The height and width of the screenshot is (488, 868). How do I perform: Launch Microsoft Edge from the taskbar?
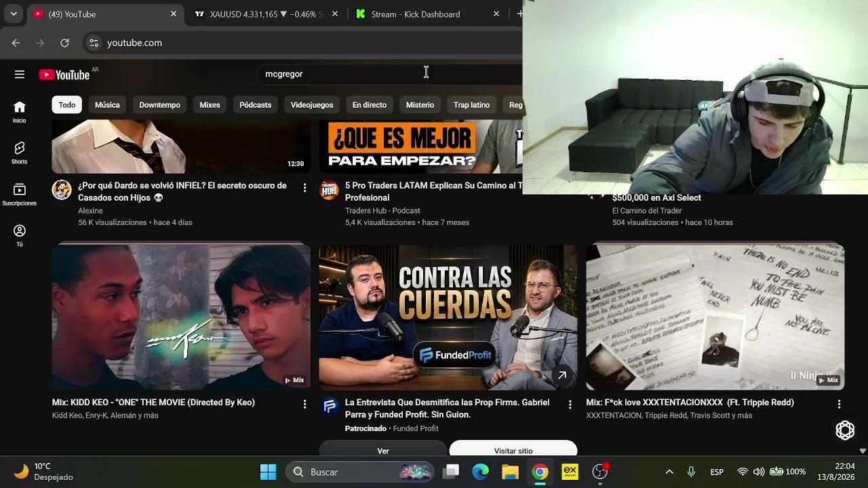481,472
